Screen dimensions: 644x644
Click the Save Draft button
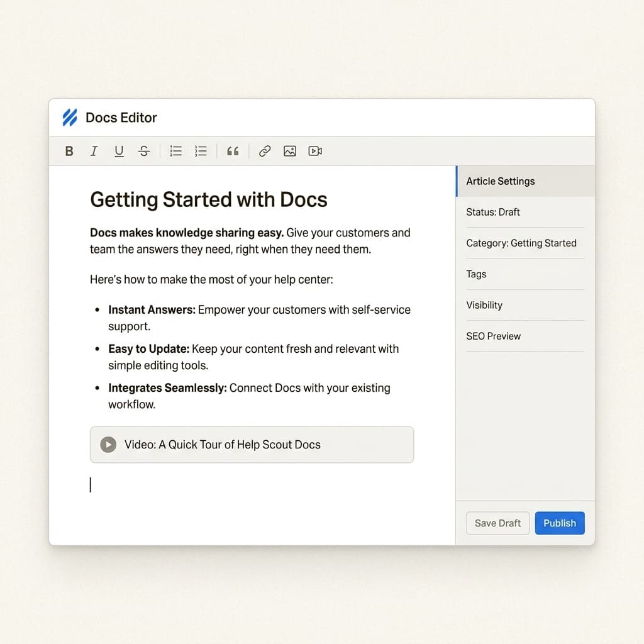[498, 523]
